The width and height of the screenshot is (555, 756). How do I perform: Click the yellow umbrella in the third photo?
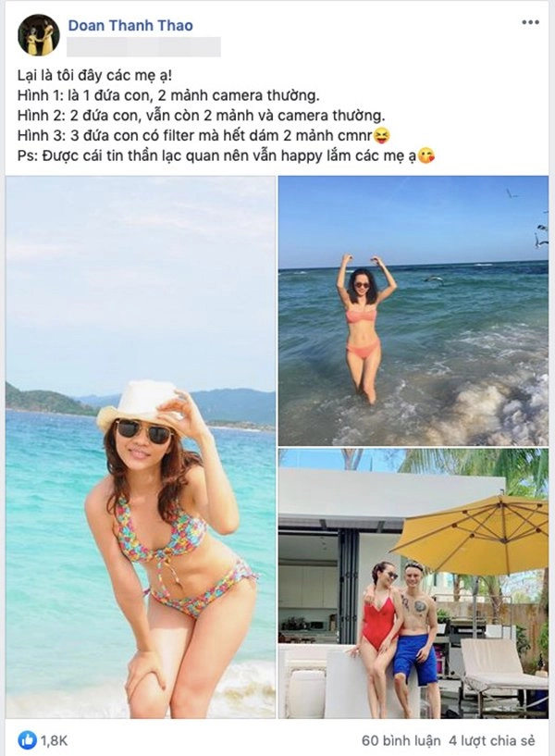pos(472,528)
